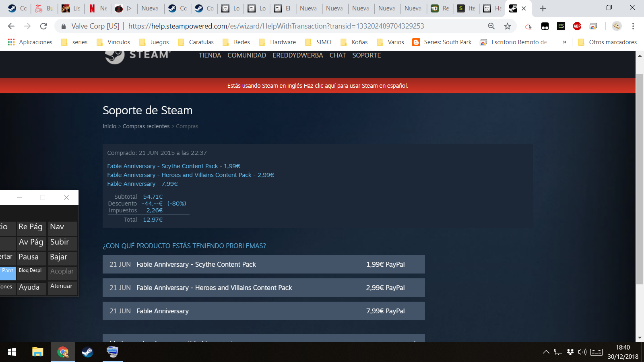This screenshot has width=644, height=362.
Task: Toggle Bloq Despl key on on-screen keyboard
Action: point(31,273)
